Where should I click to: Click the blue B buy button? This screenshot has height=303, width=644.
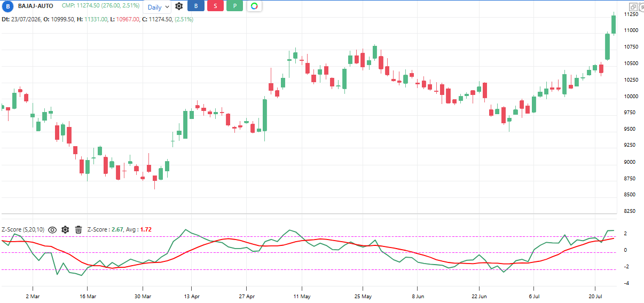[x=196, y=6]
